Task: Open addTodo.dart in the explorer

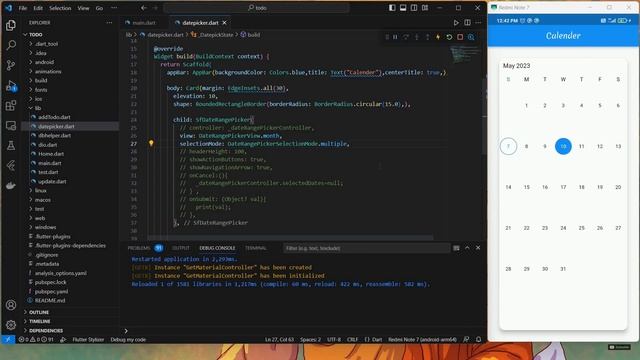Action: [54, 117]
